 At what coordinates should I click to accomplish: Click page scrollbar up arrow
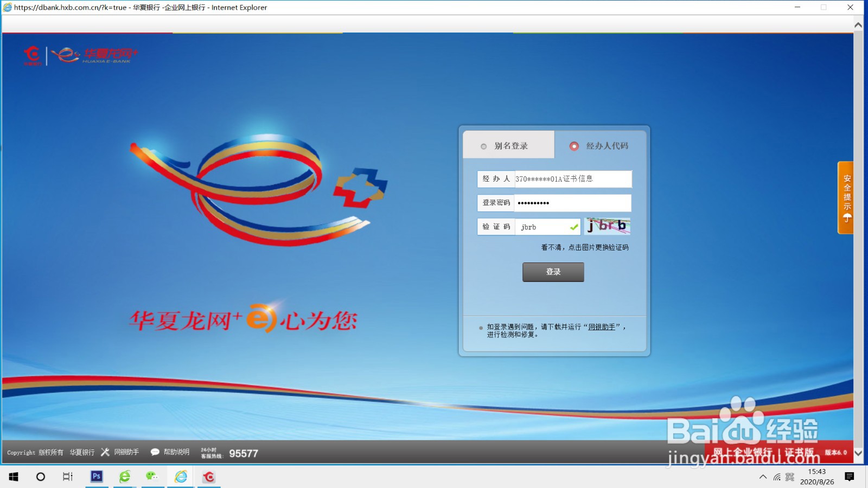point(858,25)
